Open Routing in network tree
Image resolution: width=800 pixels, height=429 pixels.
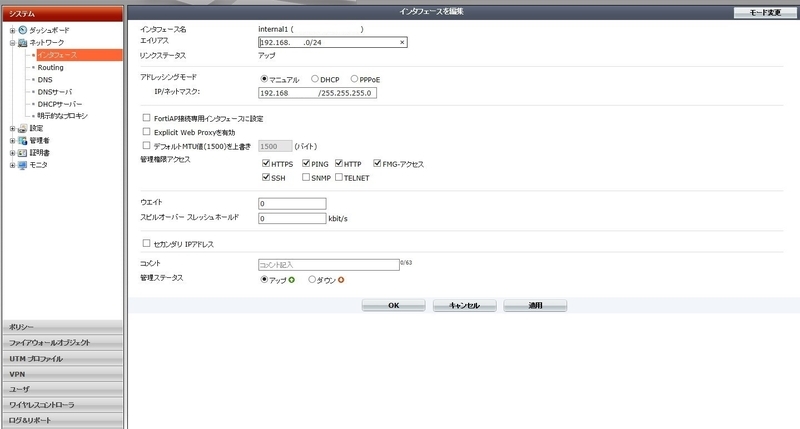coord(51,67)
